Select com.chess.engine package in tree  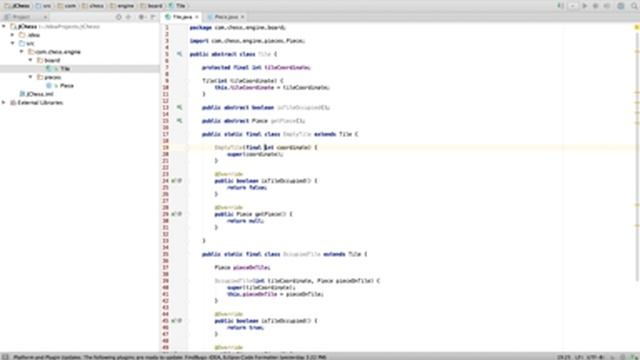click(x=54, y=52)
